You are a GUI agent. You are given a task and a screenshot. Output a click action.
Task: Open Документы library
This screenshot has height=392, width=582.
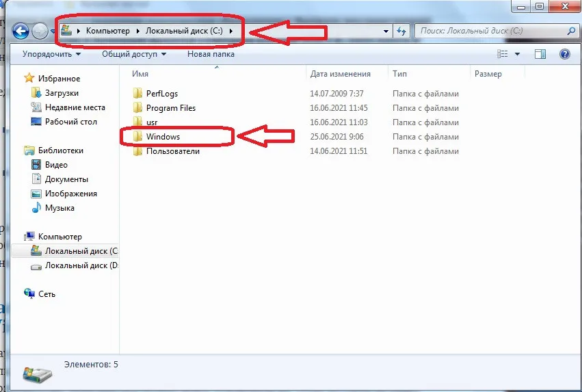pyautogui.click(x=66, y=179)
